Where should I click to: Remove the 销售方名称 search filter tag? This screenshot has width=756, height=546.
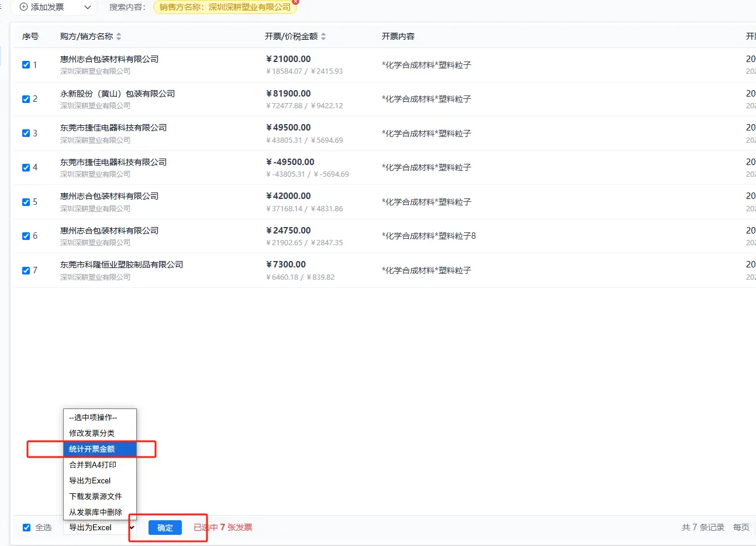point(295,2)
